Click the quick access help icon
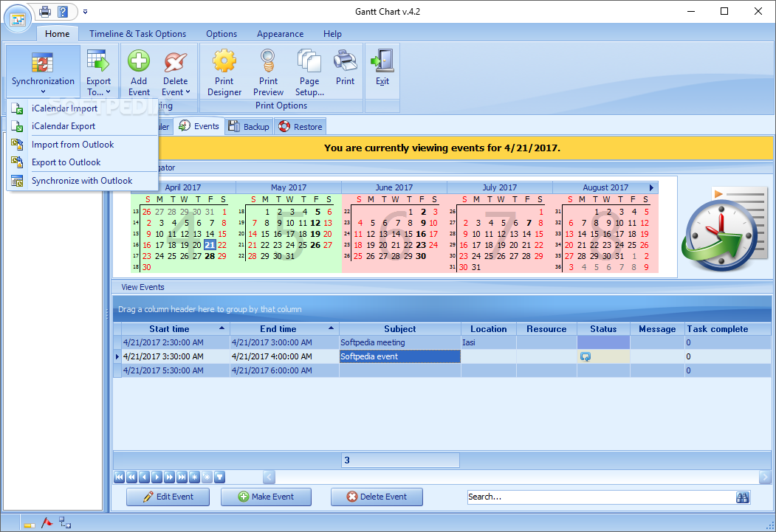This screenshot has height=532, width=776. pos(63,11)
